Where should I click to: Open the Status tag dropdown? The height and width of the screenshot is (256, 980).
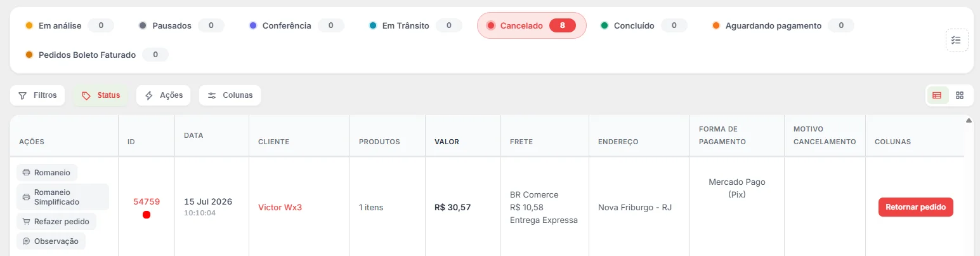click(101, 95)
